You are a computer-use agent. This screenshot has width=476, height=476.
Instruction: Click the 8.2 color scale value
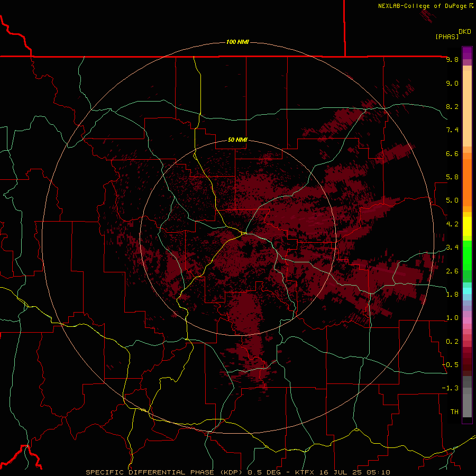point(452,106)
